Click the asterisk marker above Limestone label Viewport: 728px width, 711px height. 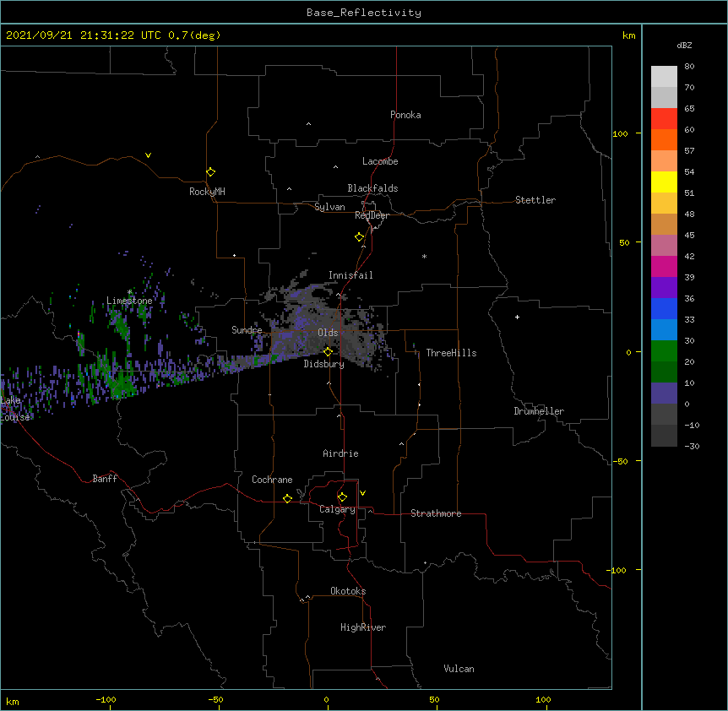coord(129,292)
